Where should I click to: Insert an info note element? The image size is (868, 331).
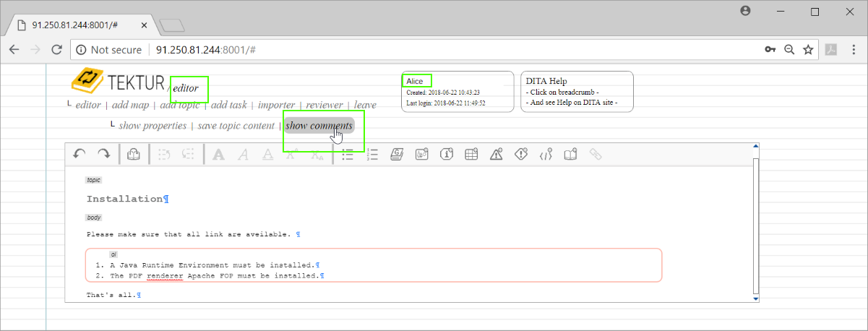point(447,154)
